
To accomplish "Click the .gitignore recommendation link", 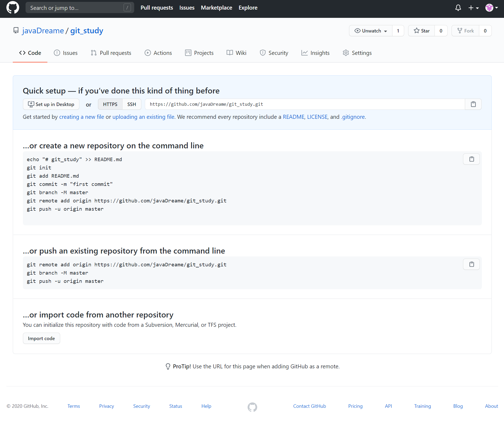I will click(x=353, y=117).
